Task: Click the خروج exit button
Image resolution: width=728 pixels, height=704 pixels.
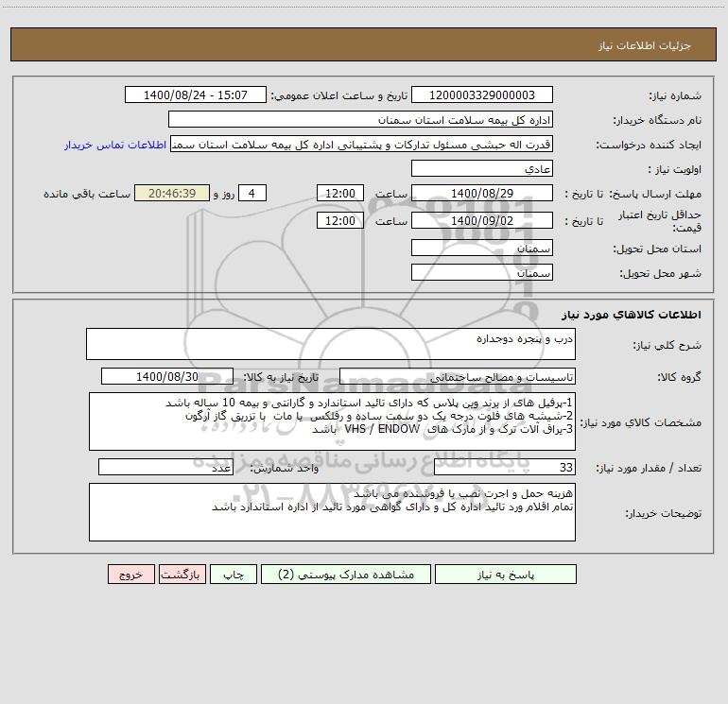Action: tap(130, 574)
